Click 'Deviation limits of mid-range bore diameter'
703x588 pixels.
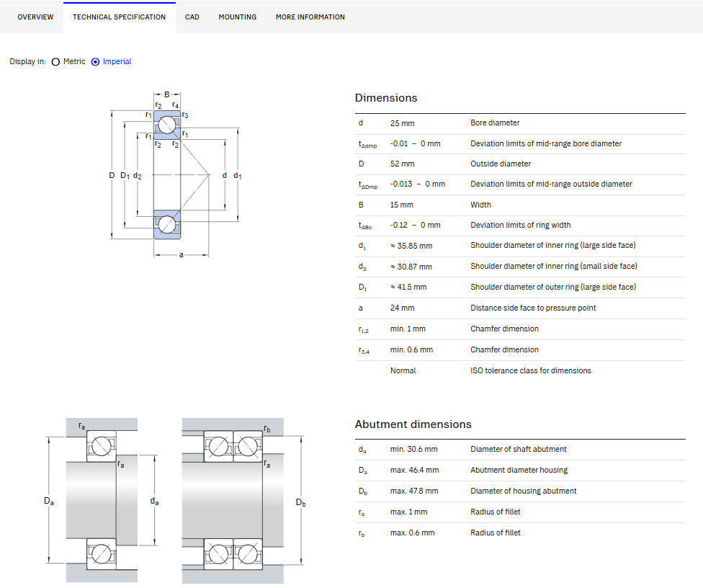(x=546, y=144)
